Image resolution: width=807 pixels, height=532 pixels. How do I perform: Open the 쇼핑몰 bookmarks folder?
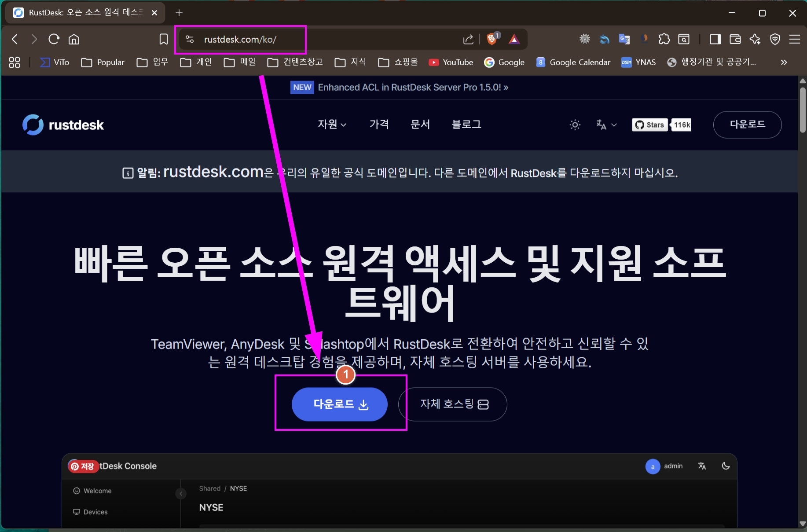398,62
